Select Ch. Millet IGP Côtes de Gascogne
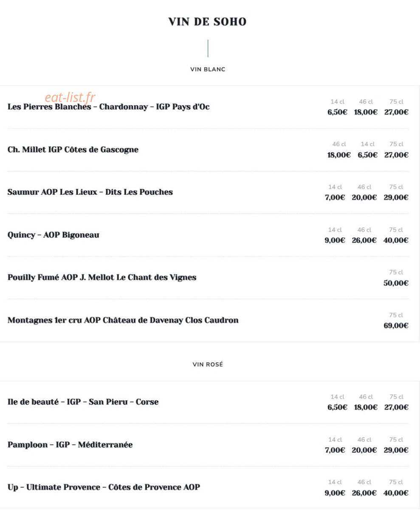 (73, 150)
